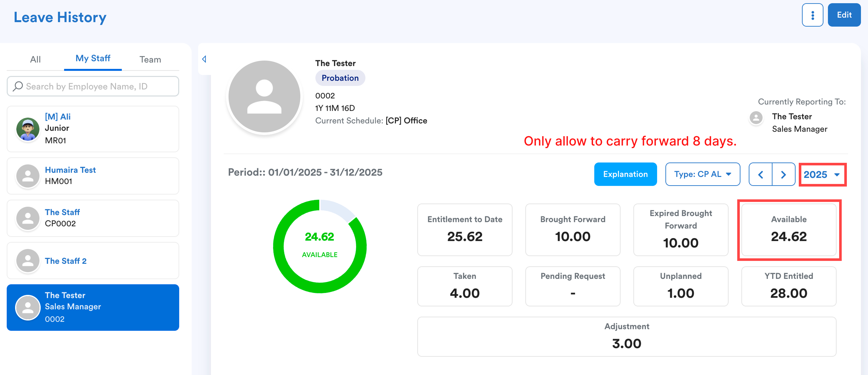This screenshot has height=375, width=868.
Task: Switch to the Team tab
Action: [150, 59]
